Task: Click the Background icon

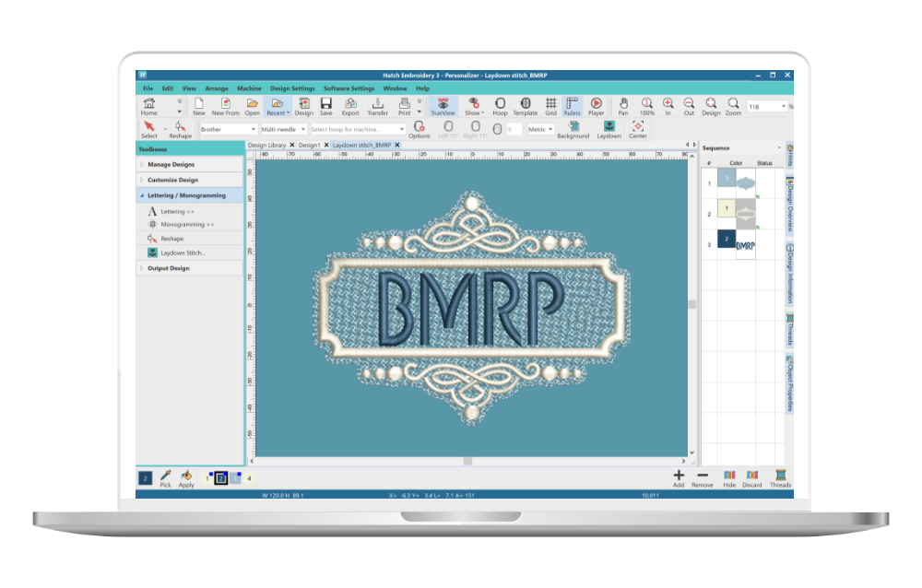Action: click(573, 128)
